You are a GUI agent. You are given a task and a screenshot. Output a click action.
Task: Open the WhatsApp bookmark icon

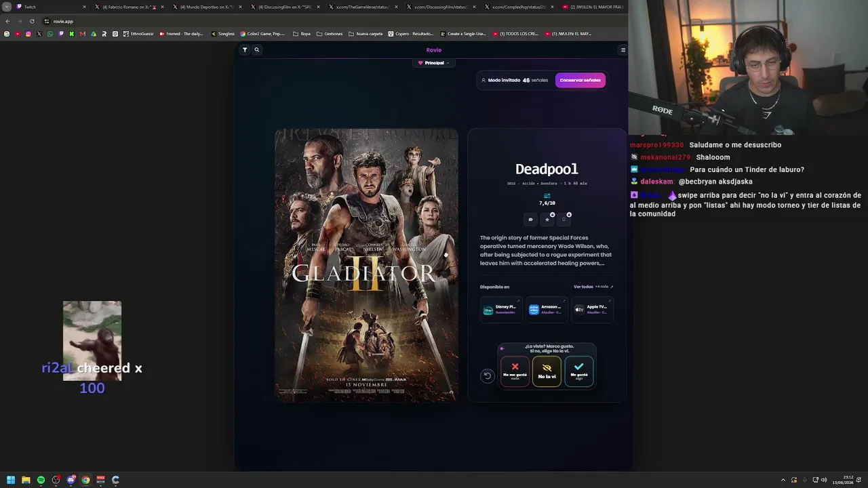[x=50, y=34]
